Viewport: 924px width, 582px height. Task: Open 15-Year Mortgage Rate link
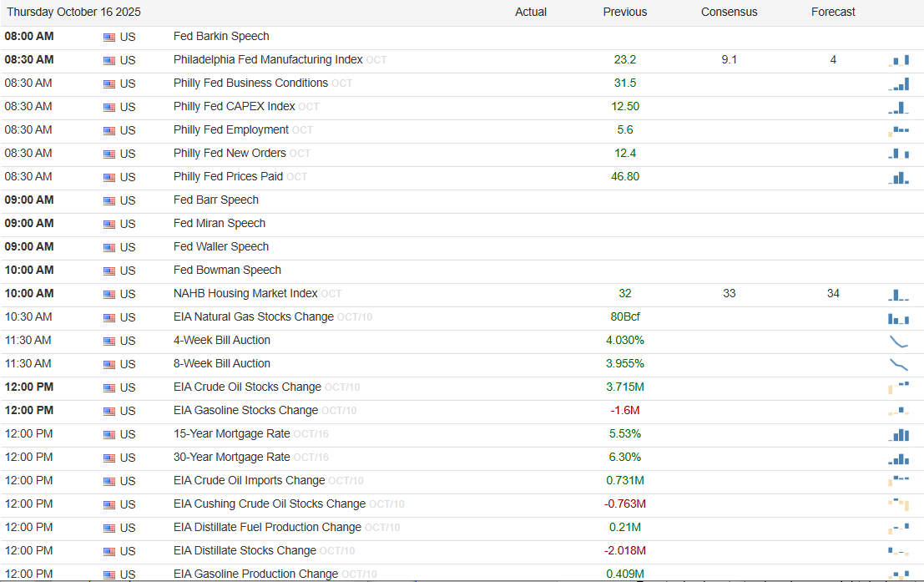pyautogui.click(x=231, y=434)
